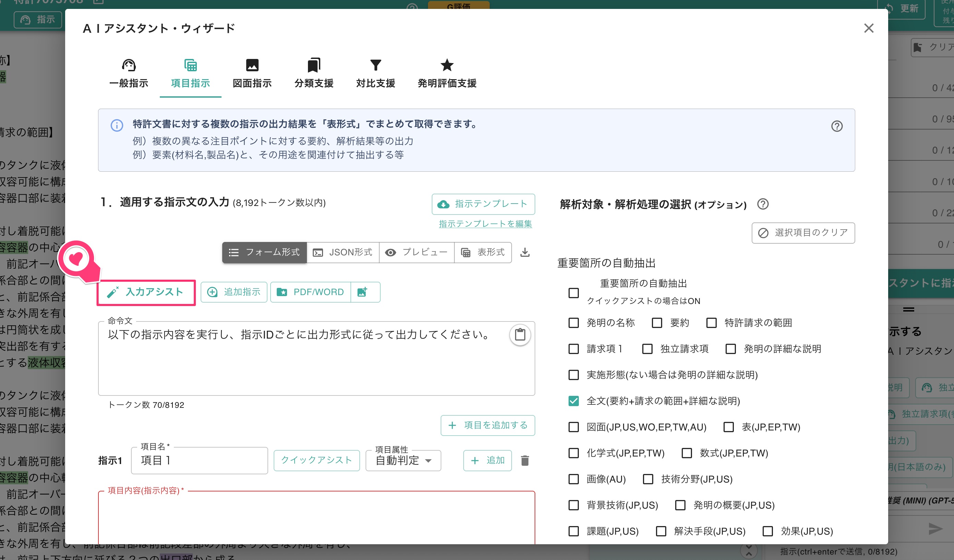Click the 入力アシスト button

click(146, 292)
